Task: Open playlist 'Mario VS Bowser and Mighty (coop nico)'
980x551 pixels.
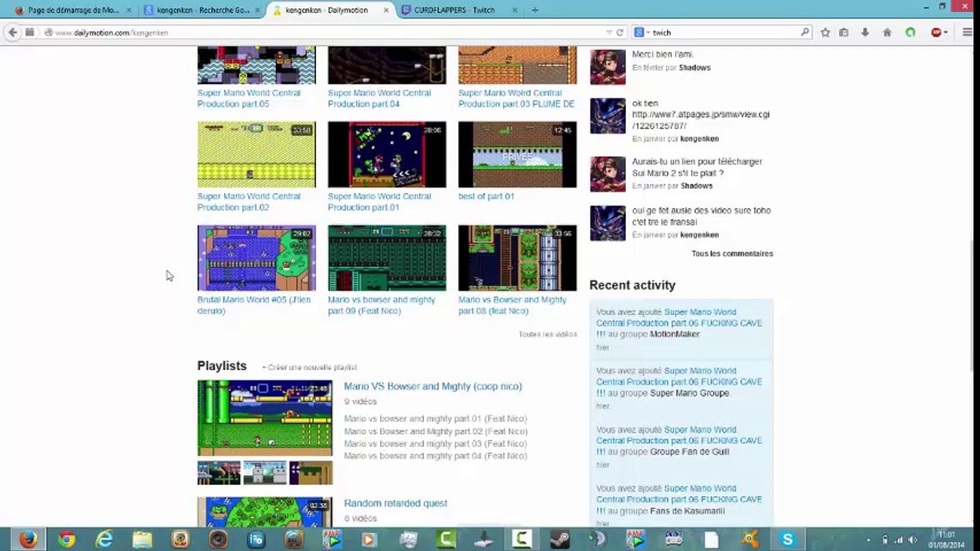Action: [x=433, y=386]
